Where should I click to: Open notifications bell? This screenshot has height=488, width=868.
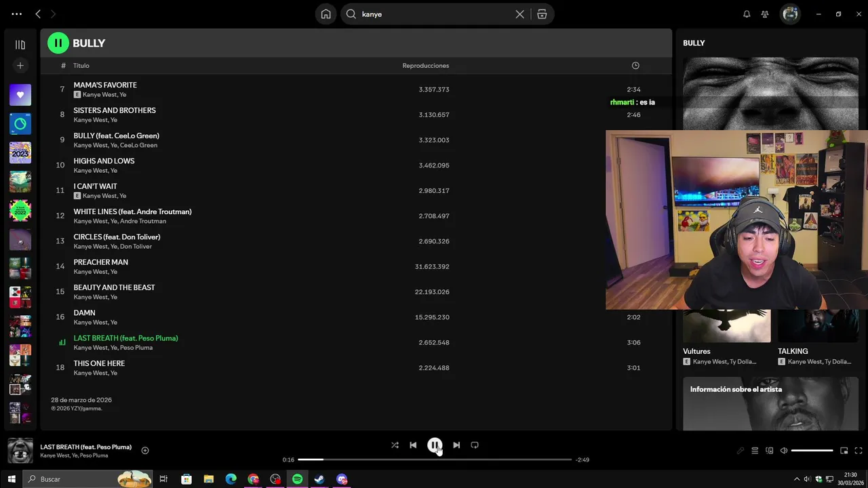pos(747,14)
